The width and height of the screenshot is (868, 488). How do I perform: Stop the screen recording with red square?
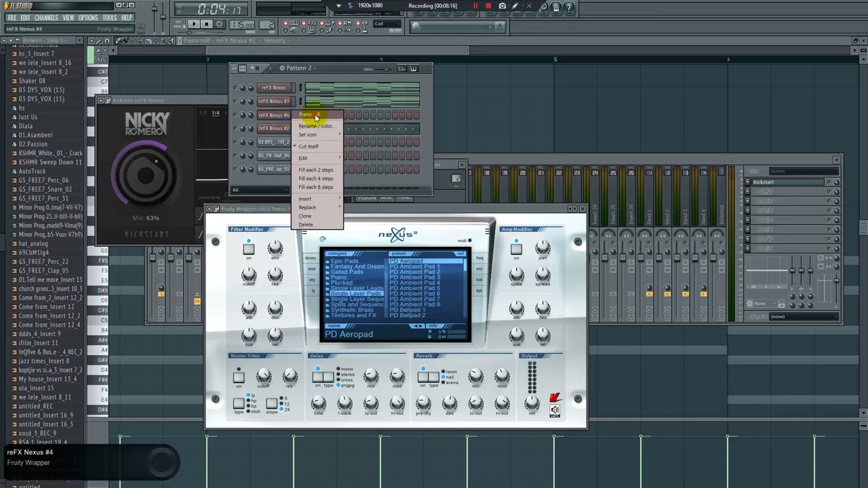488,6
